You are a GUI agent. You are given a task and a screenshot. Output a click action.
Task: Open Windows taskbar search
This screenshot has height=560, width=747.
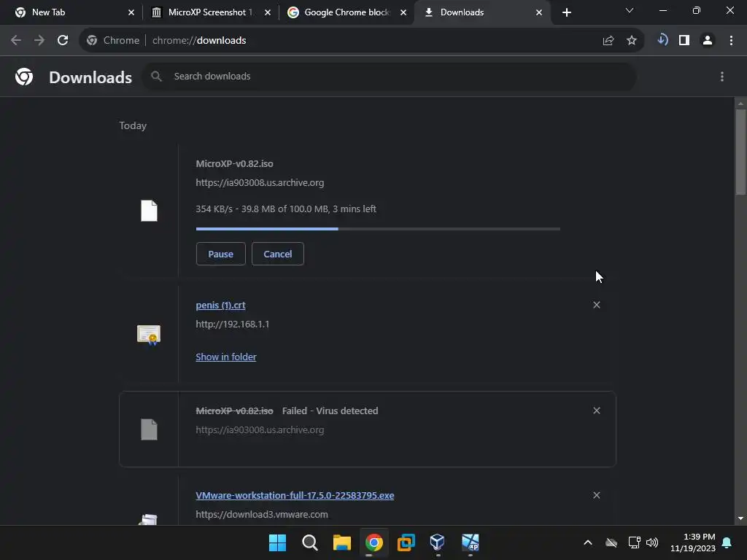tap(309, 542)
